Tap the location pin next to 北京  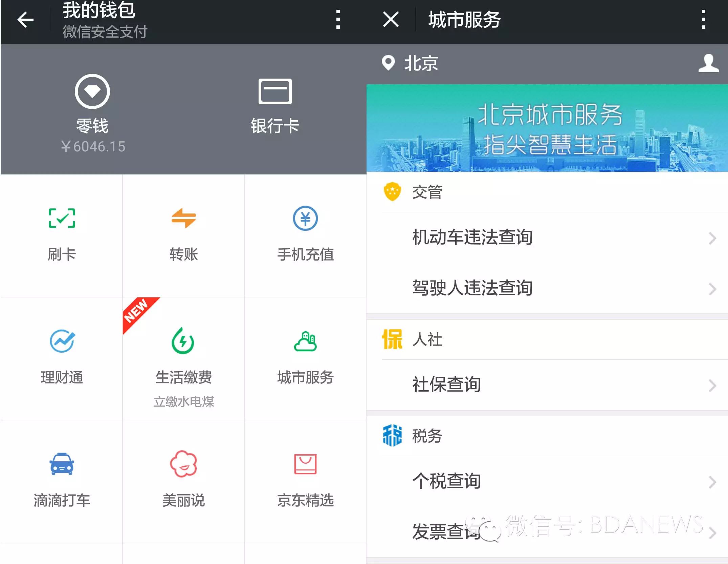388,63
